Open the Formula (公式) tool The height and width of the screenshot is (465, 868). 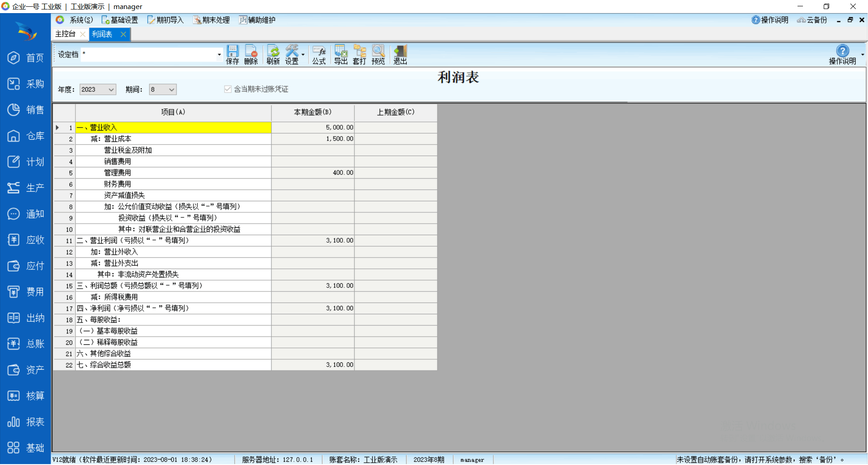pos(319,55)
